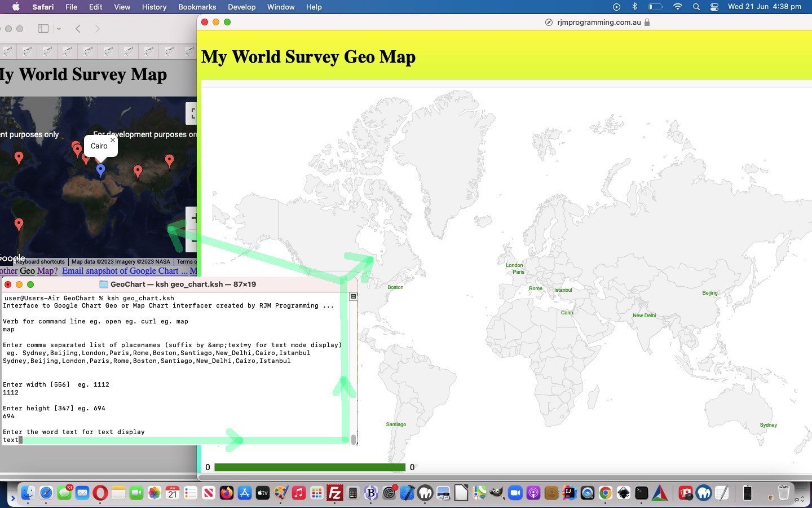
Task: Close the Cairo info popup
Action: tap(113, 140)
